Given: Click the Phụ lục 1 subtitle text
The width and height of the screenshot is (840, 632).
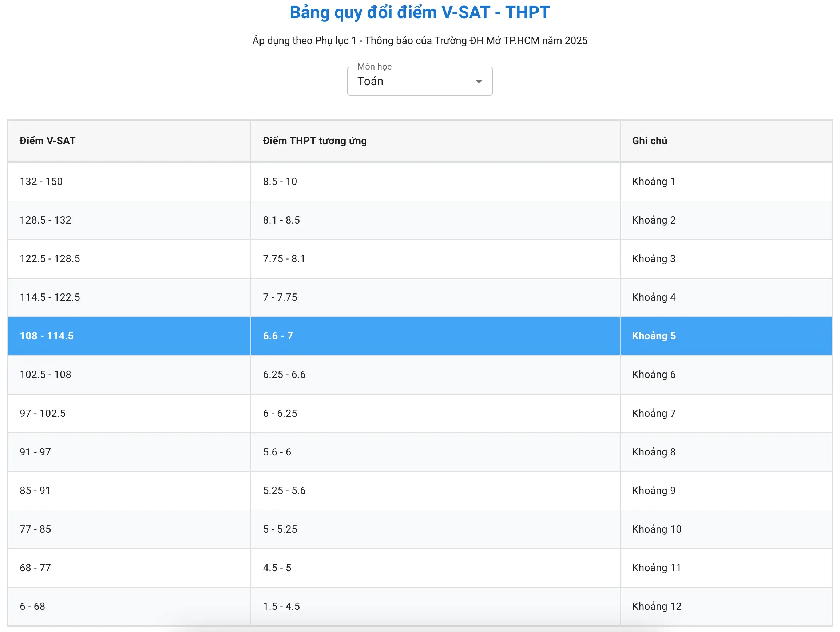Looking at the screenshot, I should (x=419, y=41).
